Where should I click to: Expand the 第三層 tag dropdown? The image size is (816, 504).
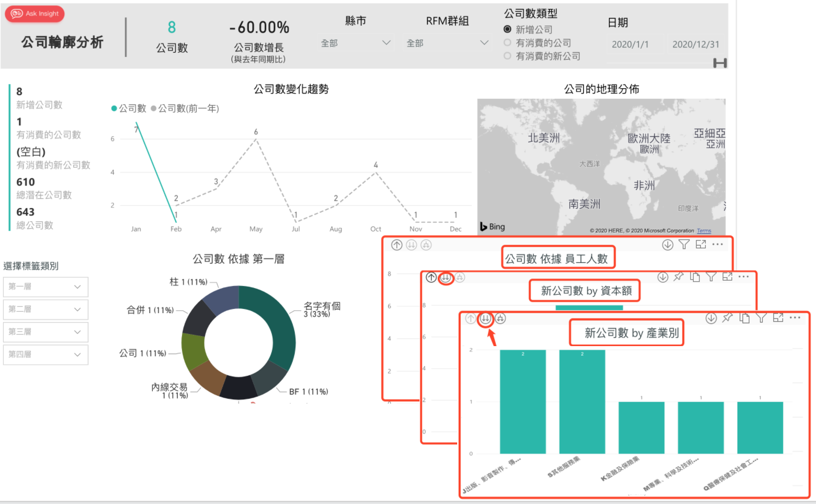46,332
